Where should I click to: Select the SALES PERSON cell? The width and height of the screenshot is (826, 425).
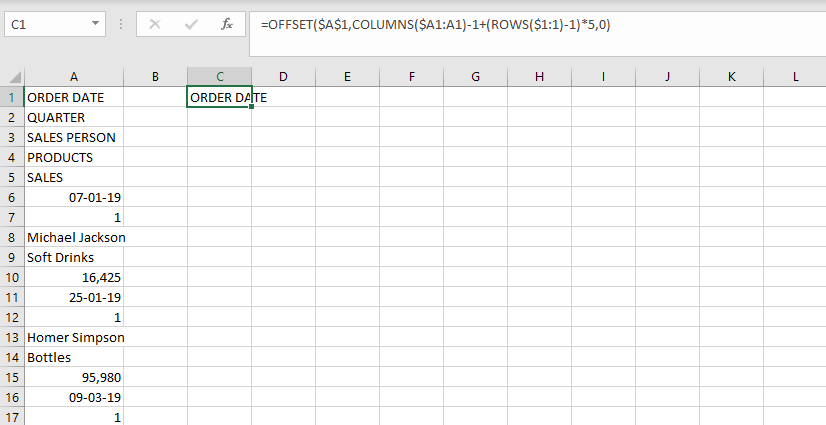coord(74,137)
